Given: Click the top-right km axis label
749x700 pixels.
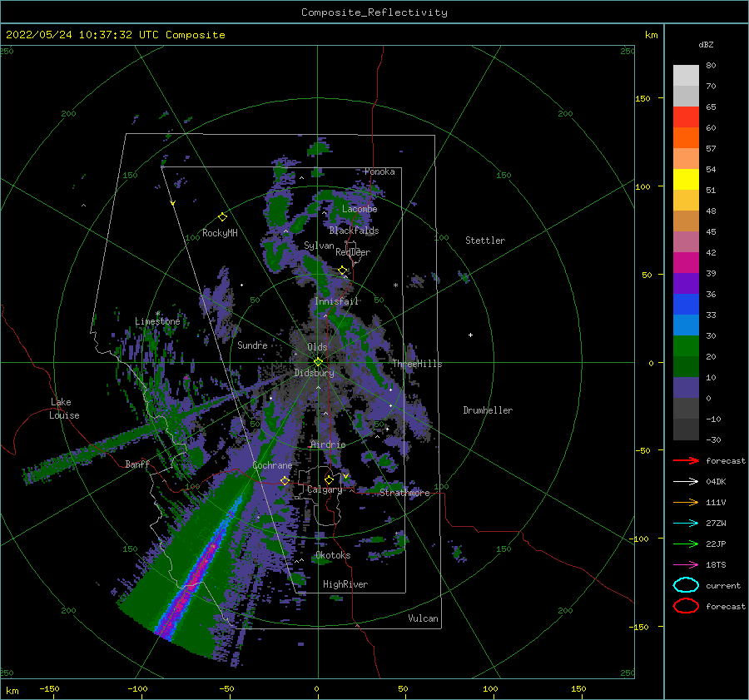Looking at the screenshot, I should tap(651, 35).
